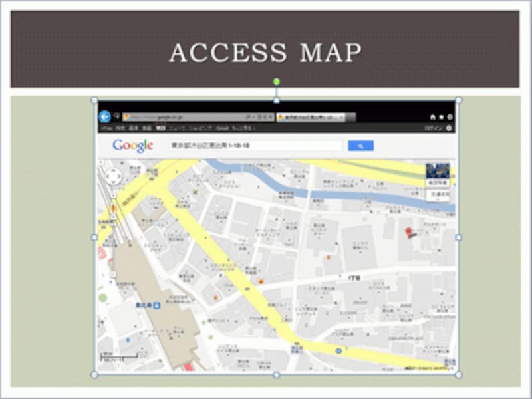Click the top-middle sizing handle of the picture
532x399 pixels.
(277, 100)
